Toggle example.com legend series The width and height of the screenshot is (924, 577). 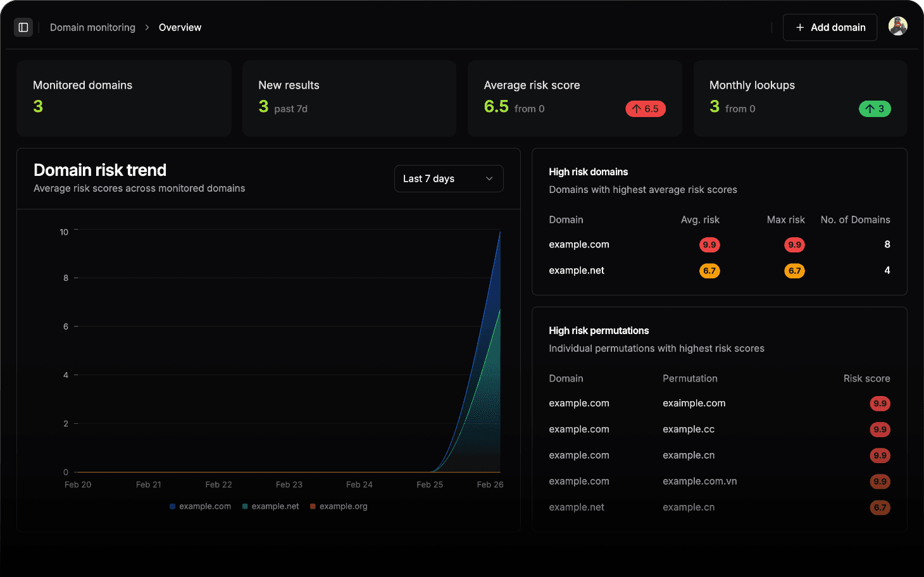pos(200,506)
